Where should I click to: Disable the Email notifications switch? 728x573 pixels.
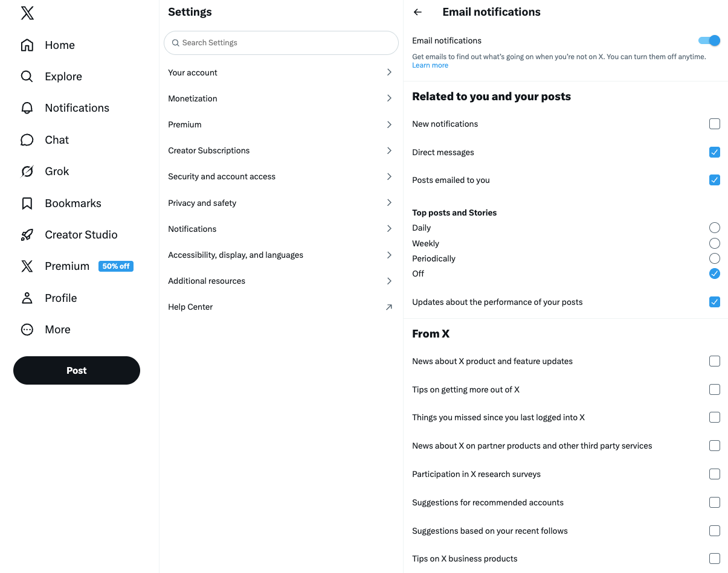(708, 40)
